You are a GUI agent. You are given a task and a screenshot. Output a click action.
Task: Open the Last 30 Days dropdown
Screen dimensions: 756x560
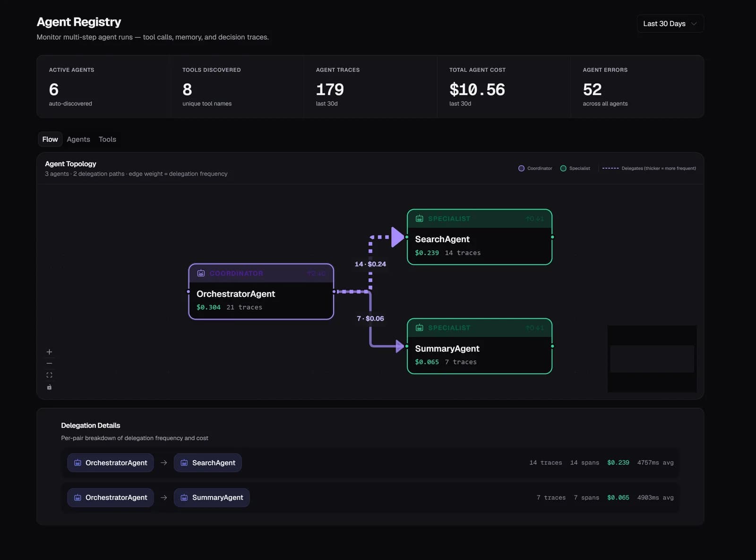coord(670,24)
